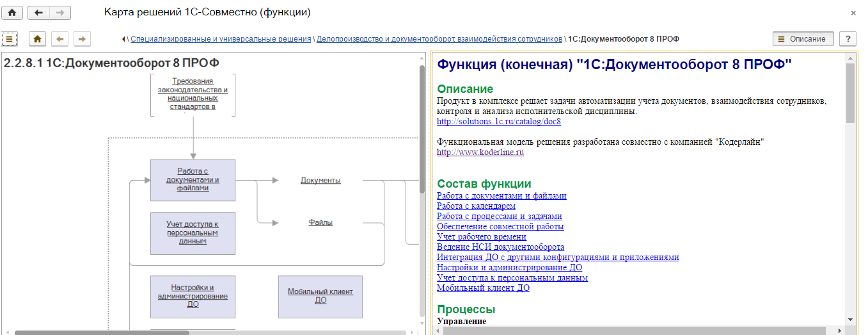
Task: Click 'Настройки и администрирование ДО' diagram block
Action: pyautogui.click(x=193, y=296)
